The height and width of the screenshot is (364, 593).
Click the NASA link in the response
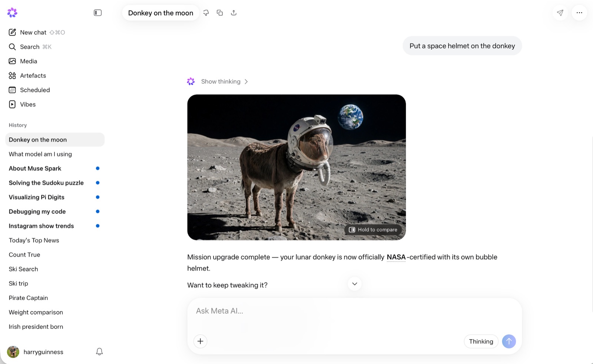[x=396, y=257]
